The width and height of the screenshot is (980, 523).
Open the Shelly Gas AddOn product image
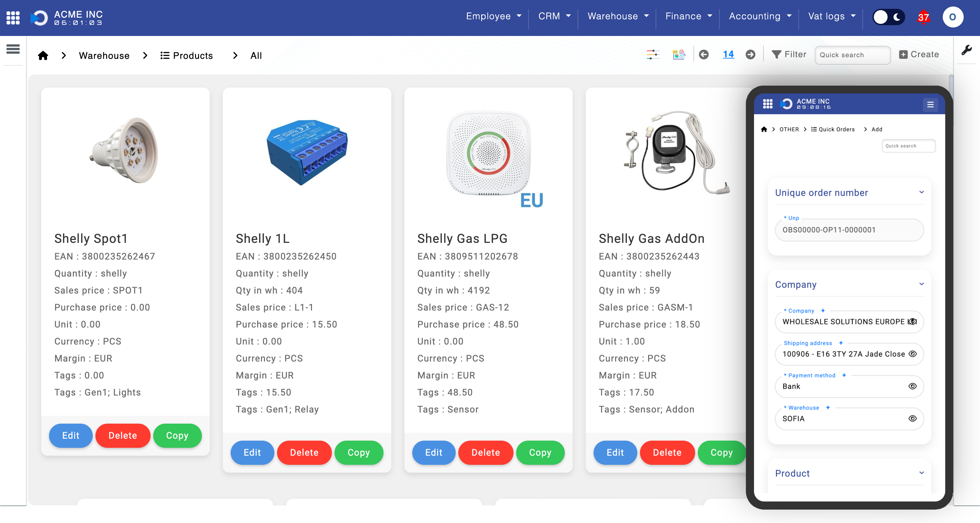coord(677,152)
